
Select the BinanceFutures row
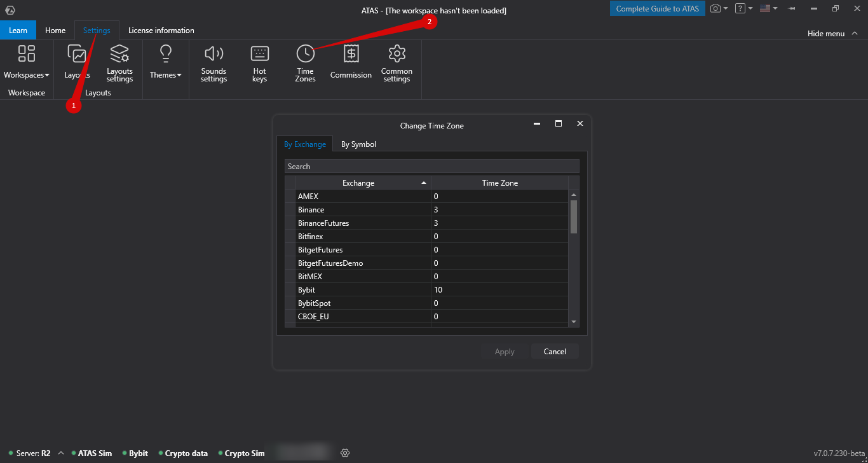click(x=427, y=223)
